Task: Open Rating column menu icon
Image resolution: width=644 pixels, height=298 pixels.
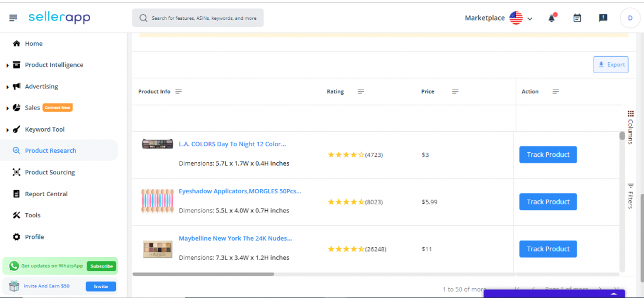Action: [x=361, y=91]
